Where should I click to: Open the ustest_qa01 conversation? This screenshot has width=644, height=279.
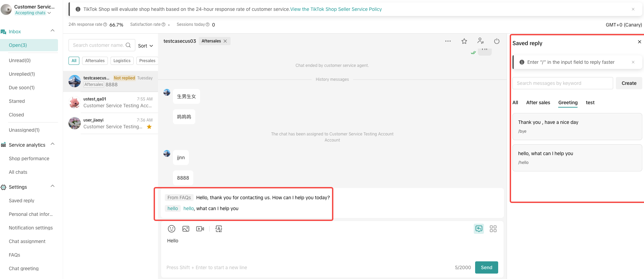pyautogui.click(x=111, y=102)
